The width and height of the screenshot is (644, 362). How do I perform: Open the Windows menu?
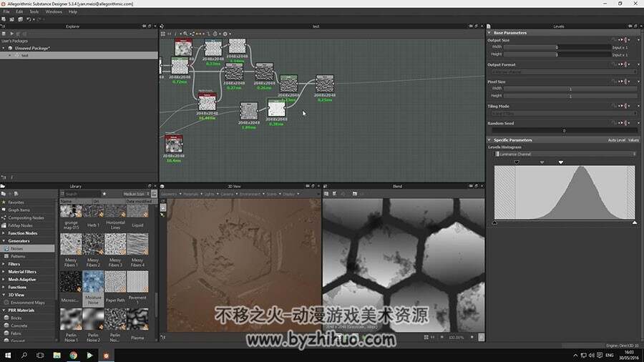click(x=54, y=12)
